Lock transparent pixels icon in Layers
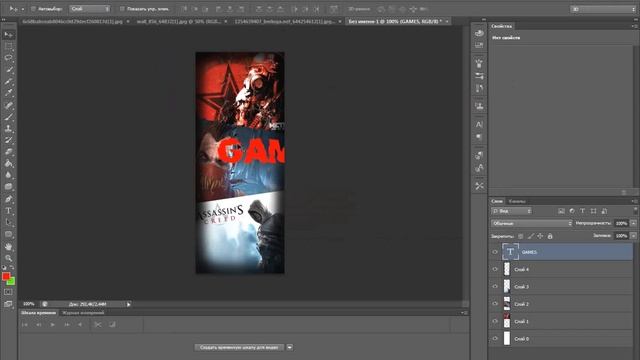 coord(520,236)
